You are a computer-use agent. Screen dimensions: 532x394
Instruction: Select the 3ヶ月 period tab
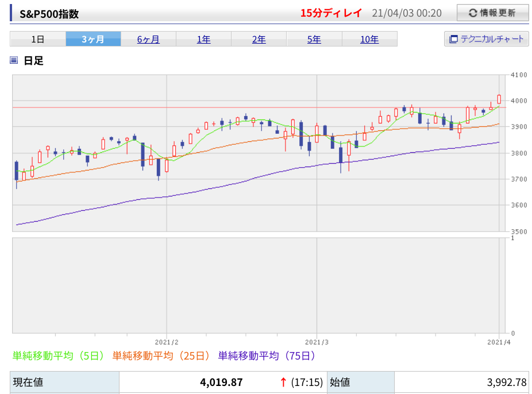(x=93, y=39)
